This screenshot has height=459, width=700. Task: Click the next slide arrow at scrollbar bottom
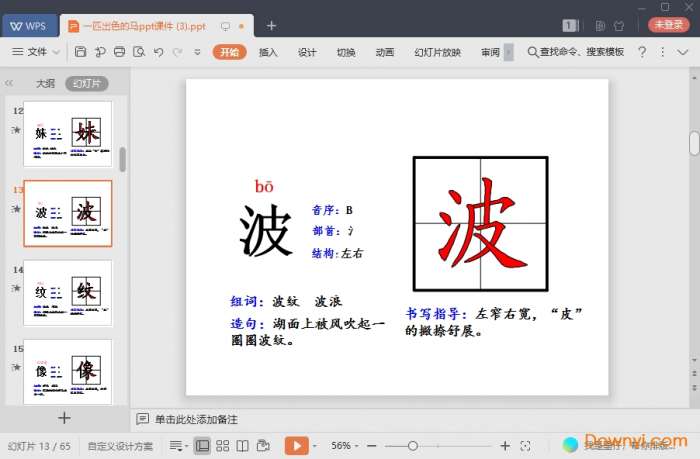click(x=694, y=388)
